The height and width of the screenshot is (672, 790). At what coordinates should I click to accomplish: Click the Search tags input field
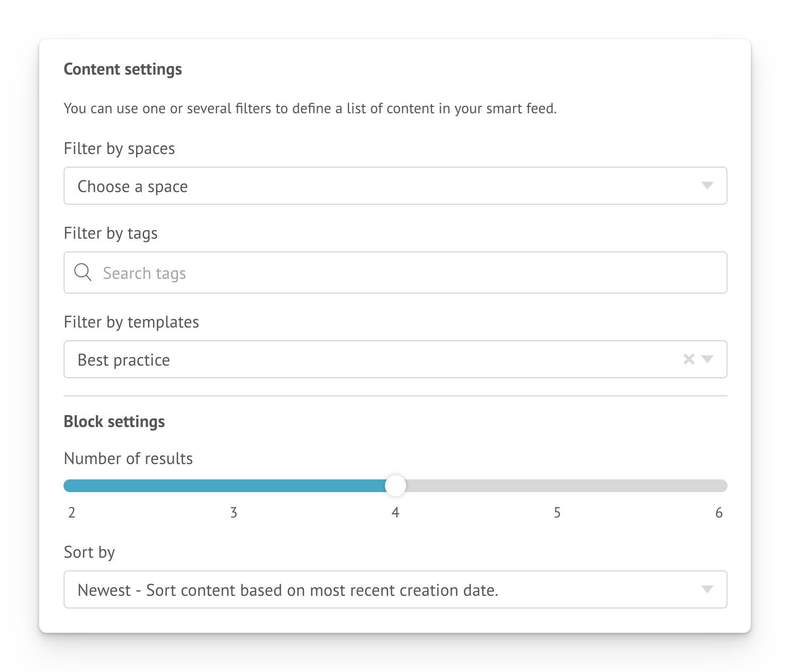(396, 273)
